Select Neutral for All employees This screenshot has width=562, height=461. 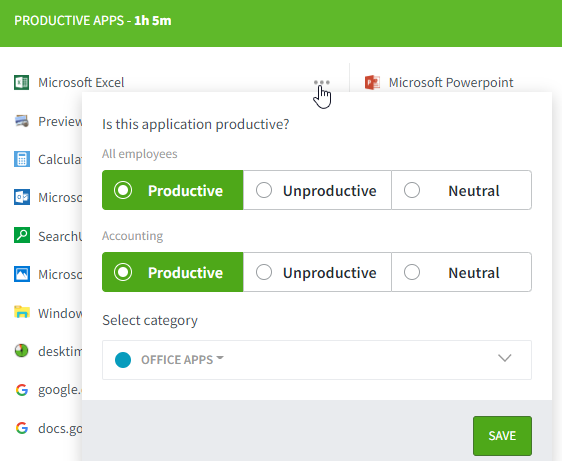tap(462, 190)
